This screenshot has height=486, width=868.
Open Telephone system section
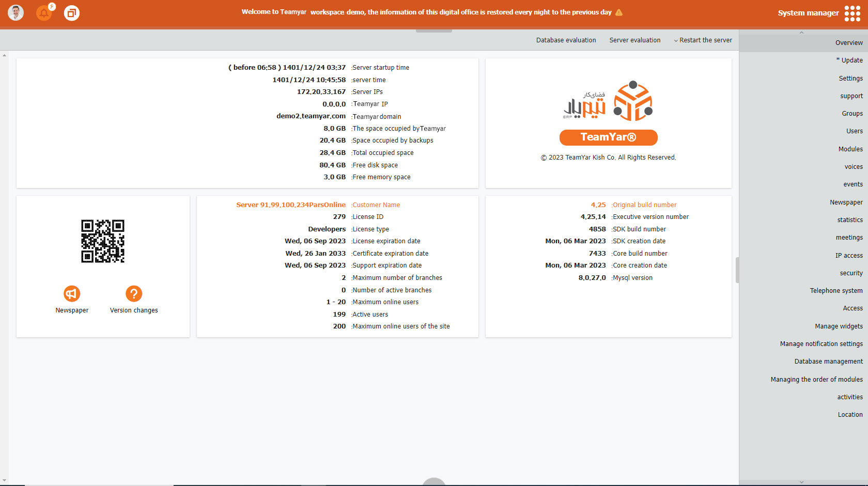tap(836, 291)
